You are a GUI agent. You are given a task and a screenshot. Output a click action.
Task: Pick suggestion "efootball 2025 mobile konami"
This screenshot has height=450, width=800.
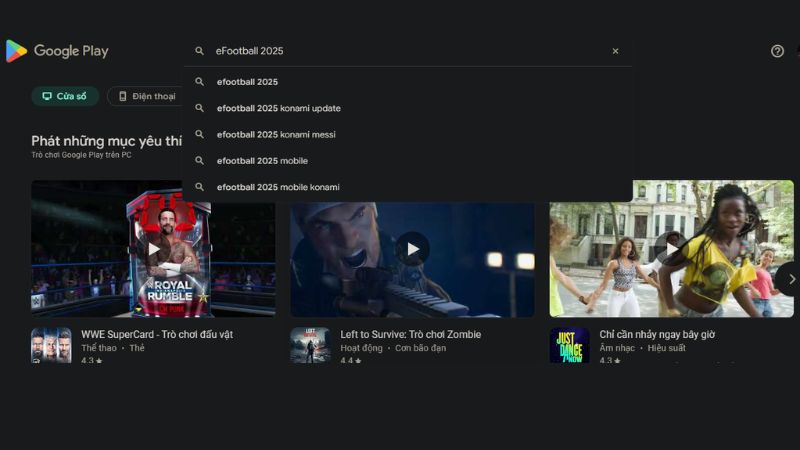pos(278,187)
